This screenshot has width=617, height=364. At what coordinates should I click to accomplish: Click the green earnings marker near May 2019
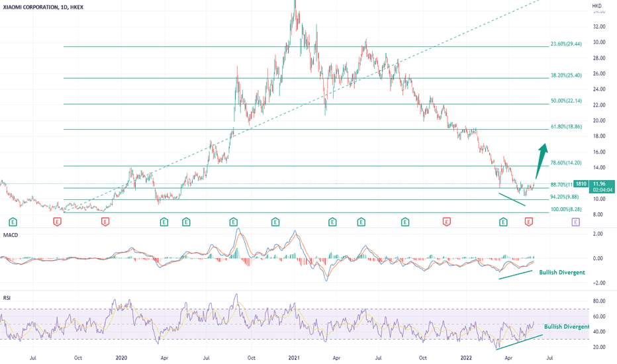[13, 222]
